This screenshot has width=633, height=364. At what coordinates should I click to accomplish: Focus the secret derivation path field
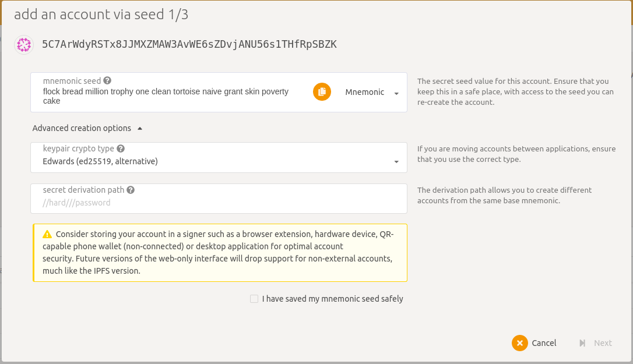[219, 199]
